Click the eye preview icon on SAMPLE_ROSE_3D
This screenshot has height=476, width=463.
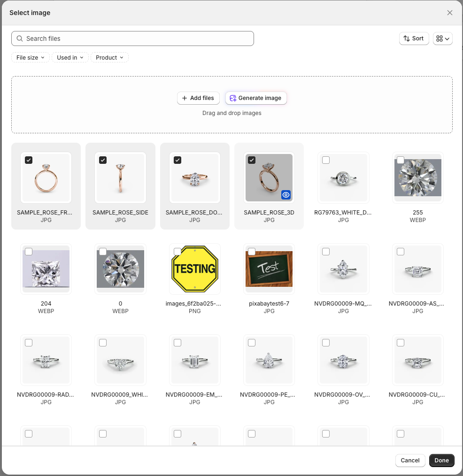click(x=286, y=195)
